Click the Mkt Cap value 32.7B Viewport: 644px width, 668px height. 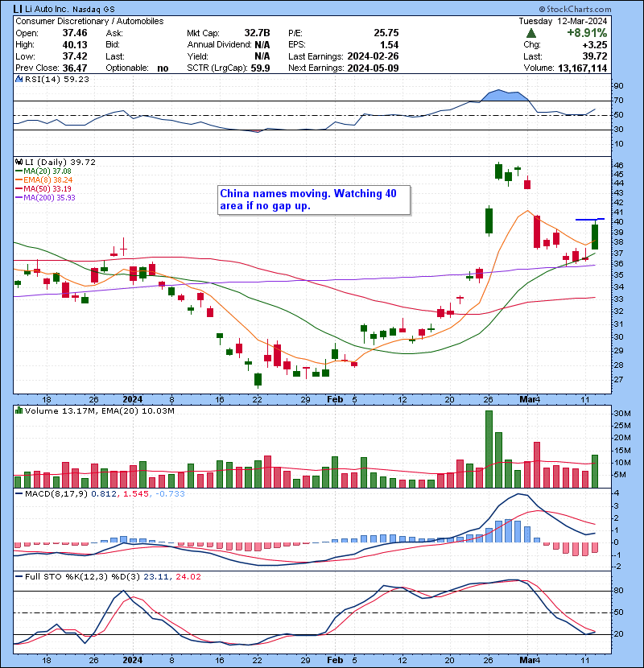point(257,33)
